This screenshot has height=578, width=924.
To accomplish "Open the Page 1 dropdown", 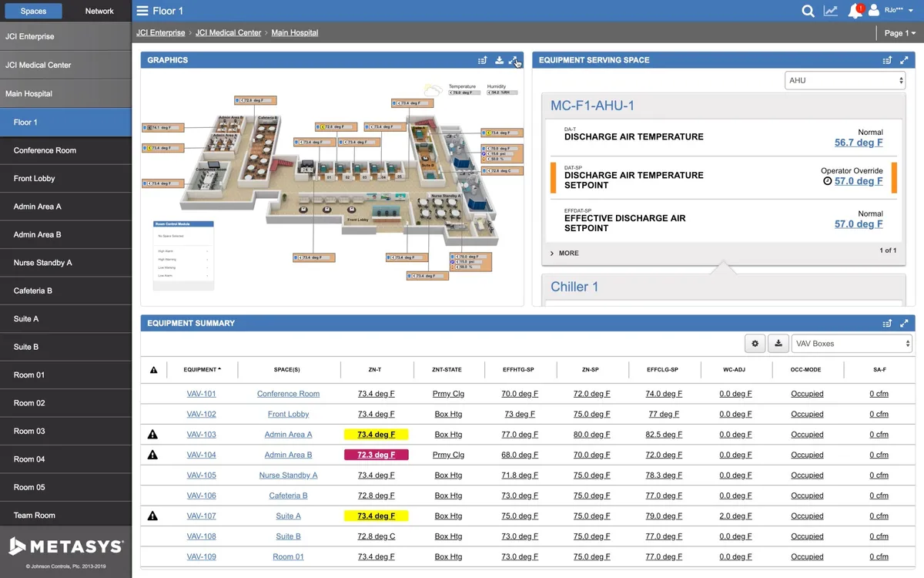I will pos(900,33).
